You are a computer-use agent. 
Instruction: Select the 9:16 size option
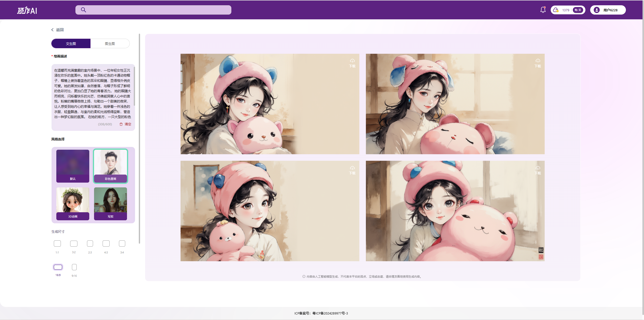pyautogui.click(x=74, y=267)
